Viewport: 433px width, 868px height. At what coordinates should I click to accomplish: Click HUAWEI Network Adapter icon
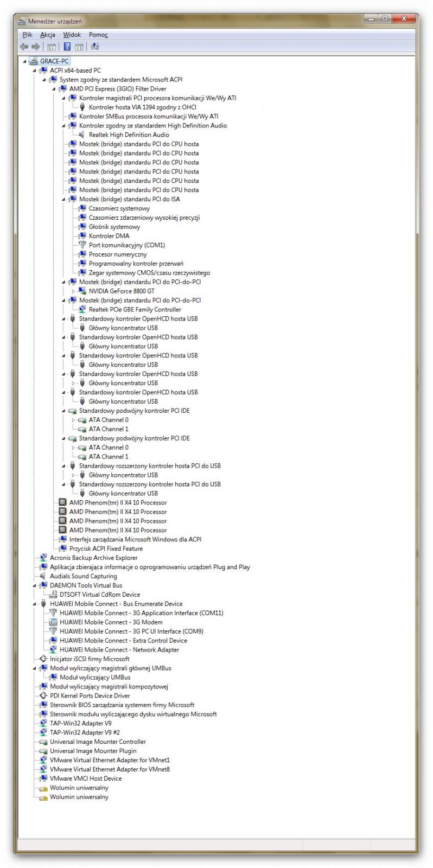pyautogui.click(x=53, y=650)
